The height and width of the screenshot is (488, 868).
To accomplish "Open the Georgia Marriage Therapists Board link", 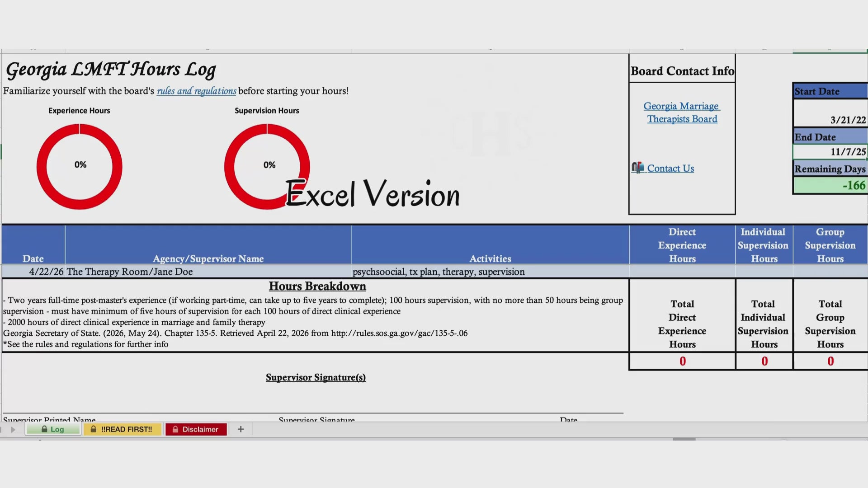I will click(682, 113).
